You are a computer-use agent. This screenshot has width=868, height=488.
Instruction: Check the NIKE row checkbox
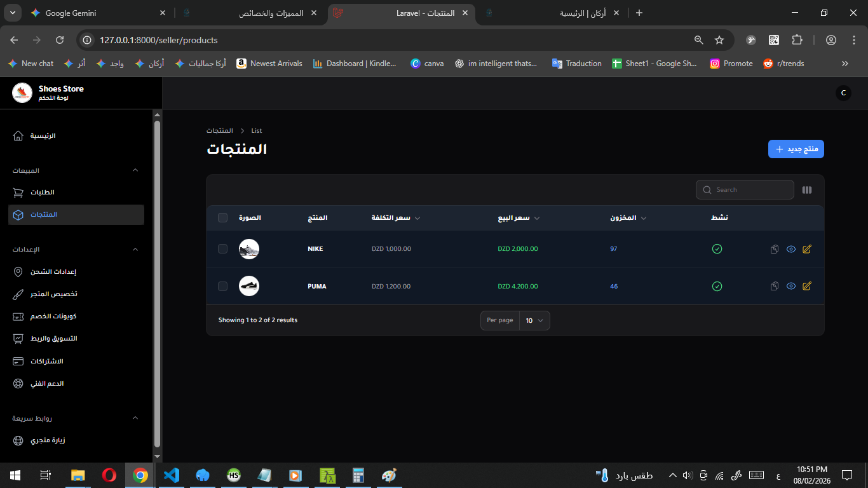coord(222,249)
